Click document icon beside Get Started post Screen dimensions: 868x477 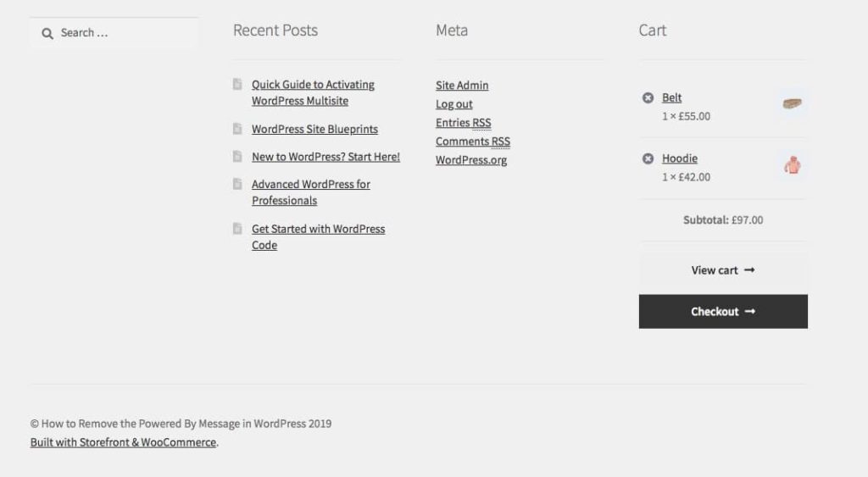pos(237,229)
